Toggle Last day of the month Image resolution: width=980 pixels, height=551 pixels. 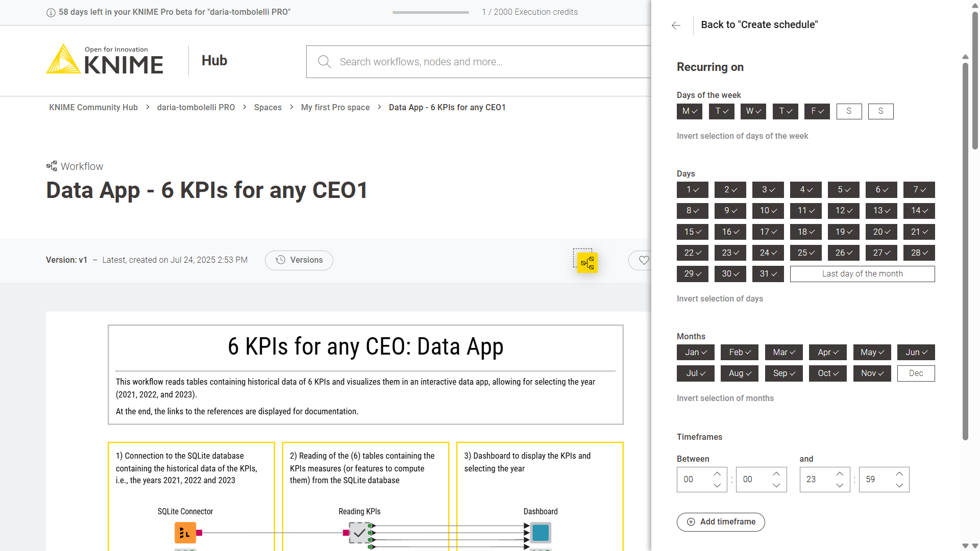pyautogui.click(x=862, y=274)
